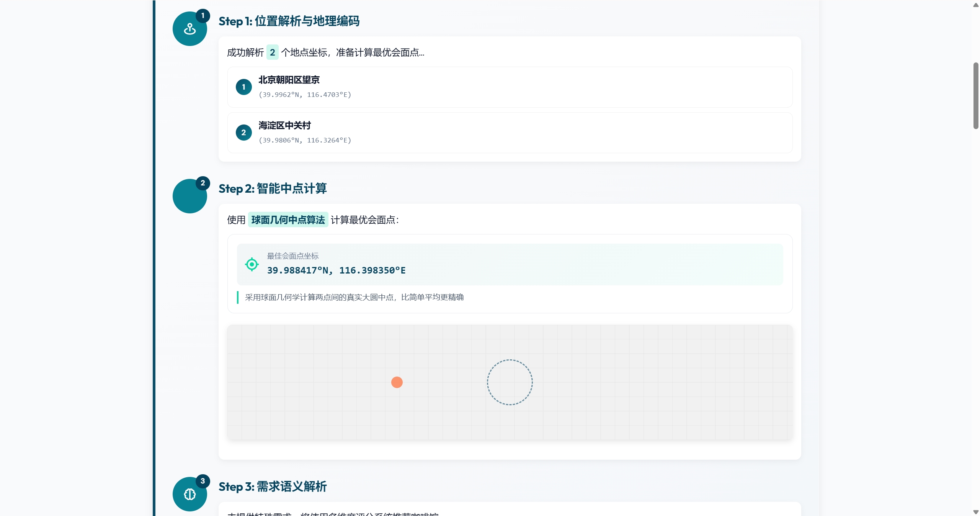Click the orange dot on map grid
The image size is (980, 516).
tap(397, 382)
